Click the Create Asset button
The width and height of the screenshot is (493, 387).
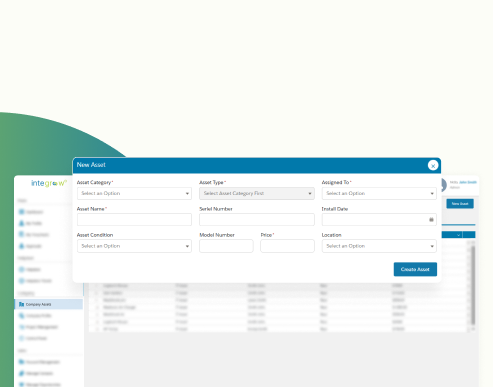coord(415,269)
